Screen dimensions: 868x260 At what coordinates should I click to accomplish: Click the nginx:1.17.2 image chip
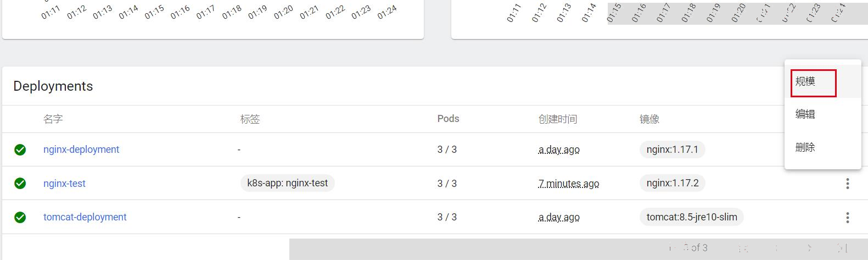pos(673,183)
